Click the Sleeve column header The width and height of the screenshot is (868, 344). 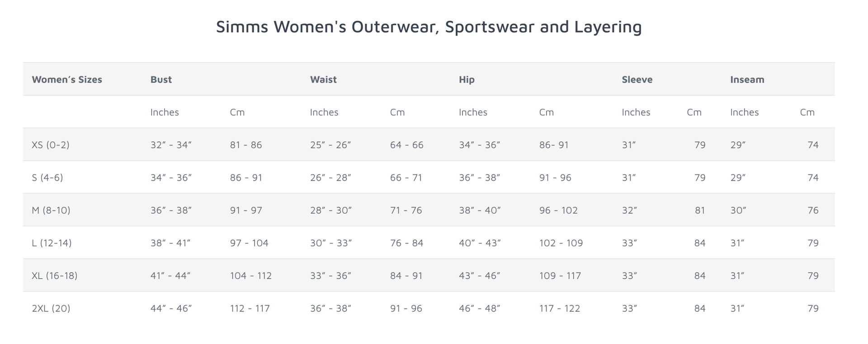click(x=637, y=79)
